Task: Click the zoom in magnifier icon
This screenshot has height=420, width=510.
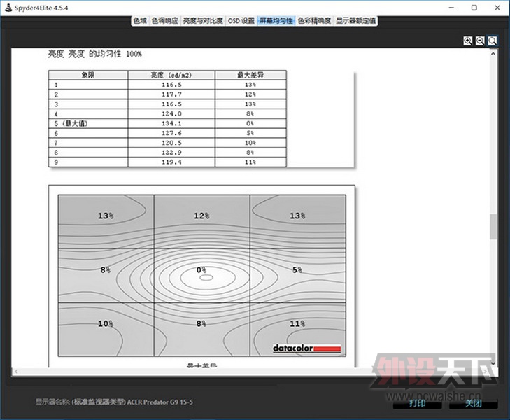Action: pyautogui.click(x=468, y=41)
